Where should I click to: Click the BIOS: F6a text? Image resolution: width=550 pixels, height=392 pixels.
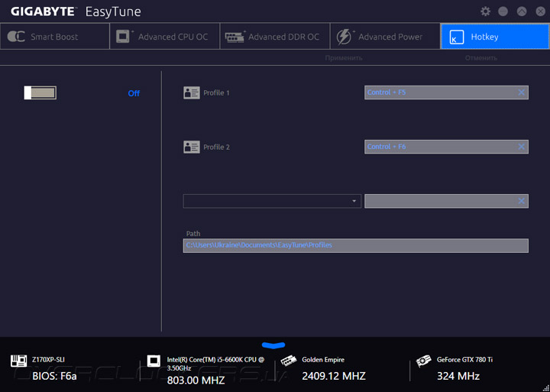click(x=54, y=376)
